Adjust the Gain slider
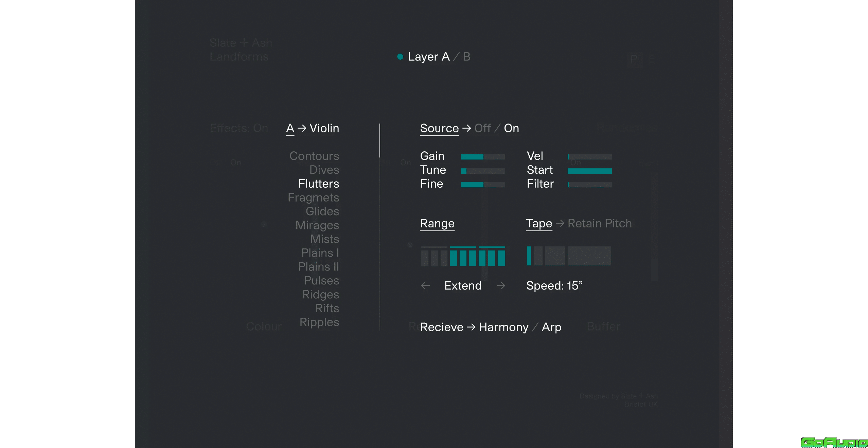Viewport: 868px width, 448px height. coord(483,157)
